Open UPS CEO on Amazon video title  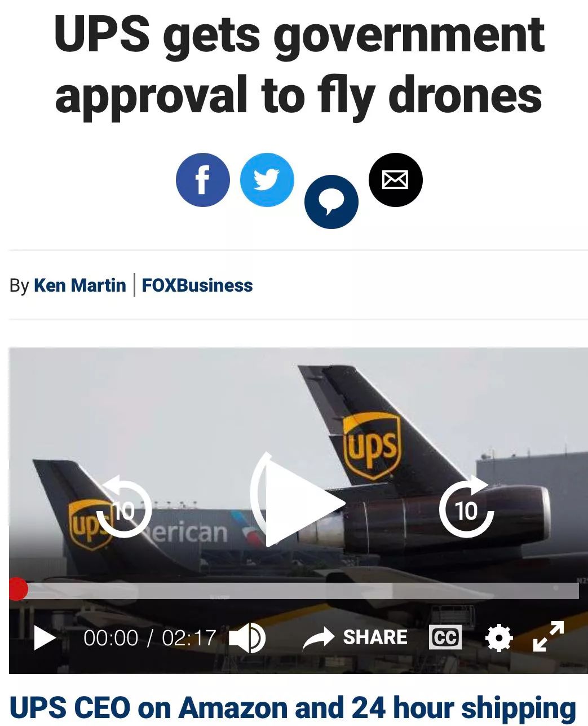[293, 707]
